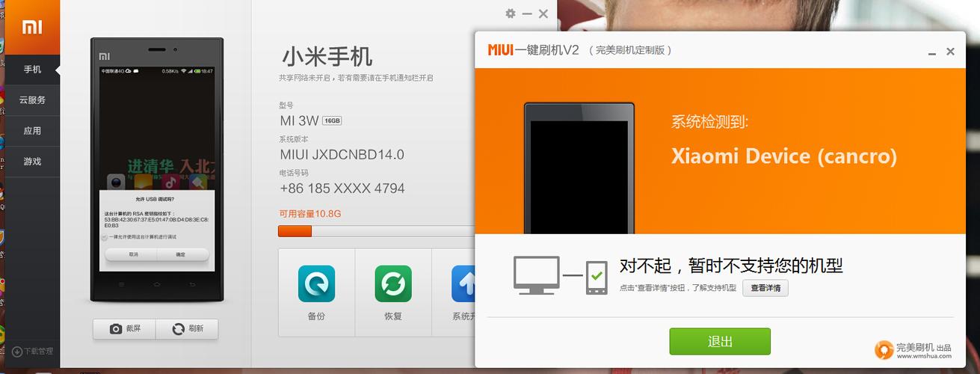Tap the music note app icon on phone screen
This screenshot has height=374, width=980.
tap(170, 182)
